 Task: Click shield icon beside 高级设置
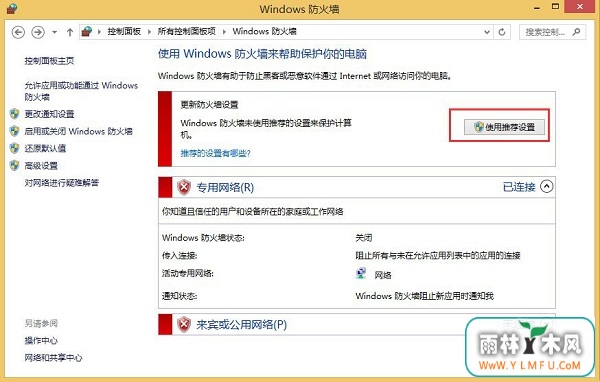coord(15,165)
